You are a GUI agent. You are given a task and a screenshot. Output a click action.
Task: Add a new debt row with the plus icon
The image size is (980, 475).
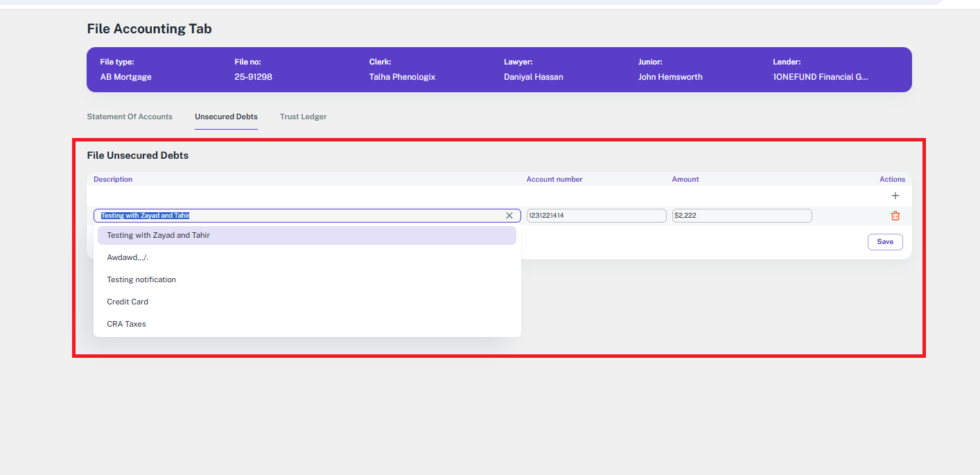(x=895, y=196)
